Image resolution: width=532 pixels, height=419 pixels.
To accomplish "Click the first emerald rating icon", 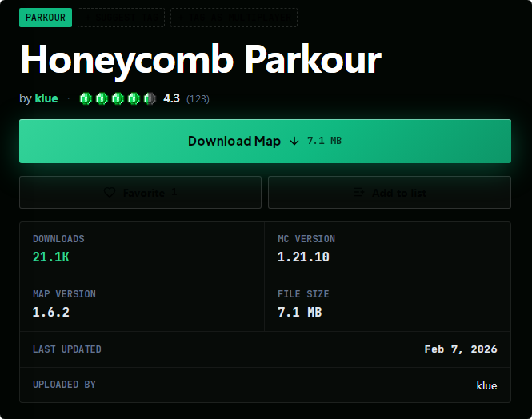I will (x=86, y=98).
